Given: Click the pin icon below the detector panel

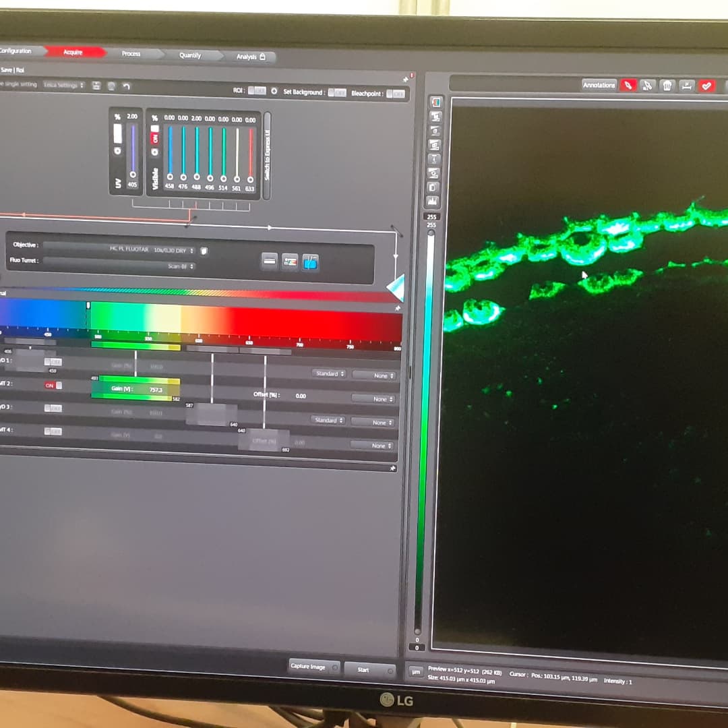Looking at the screenshot, I should 393,468.
